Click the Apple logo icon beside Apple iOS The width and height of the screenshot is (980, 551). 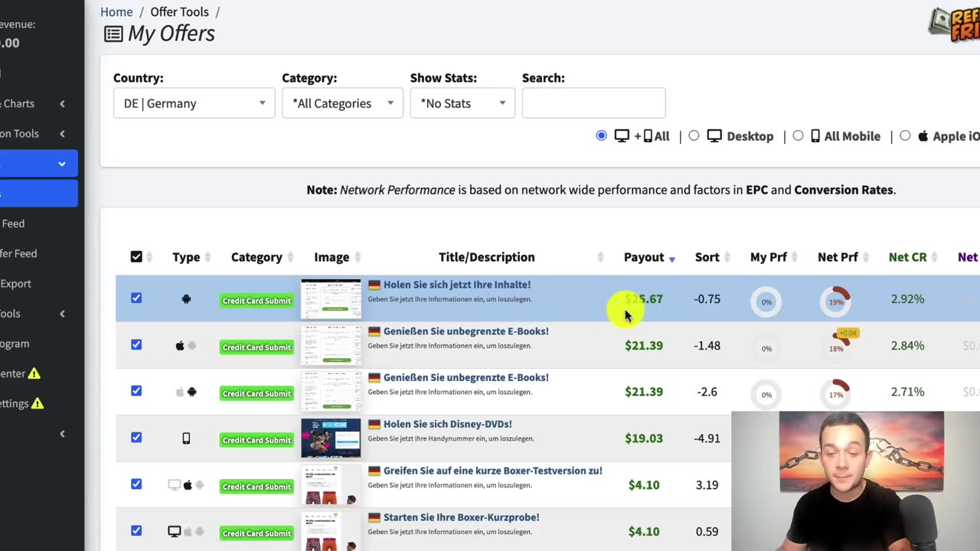(x=923, y=136)
